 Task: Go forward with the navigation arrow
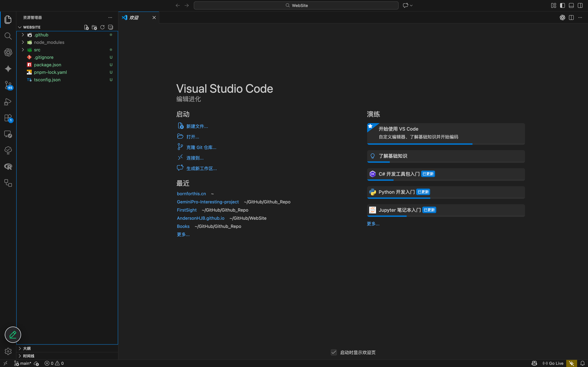click(187, 5)
